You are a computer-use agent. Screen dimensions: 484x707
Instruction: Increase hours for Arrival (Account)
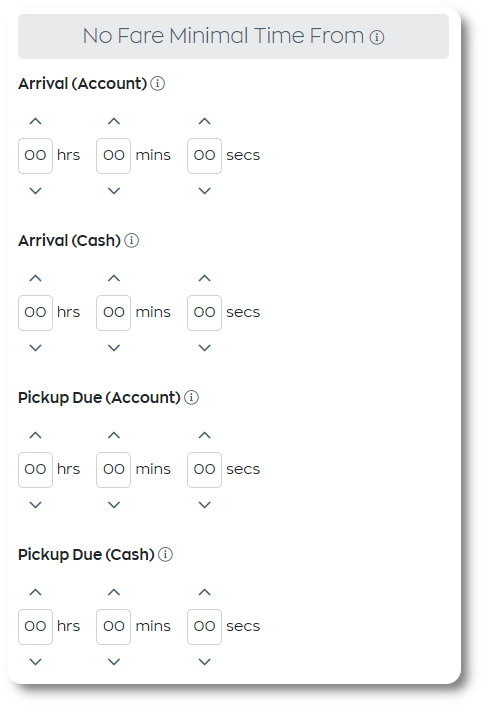(35, 121)
